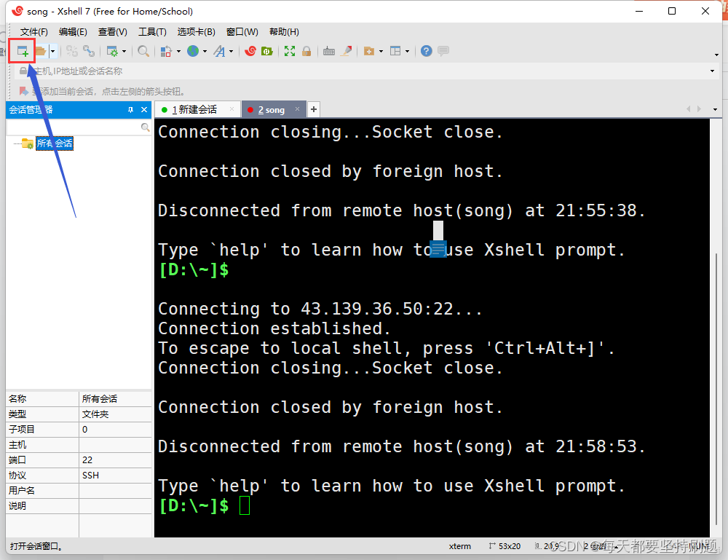Open the 文件(F) menu
Viewport: 728px width, 560px height.
[34, 32]
